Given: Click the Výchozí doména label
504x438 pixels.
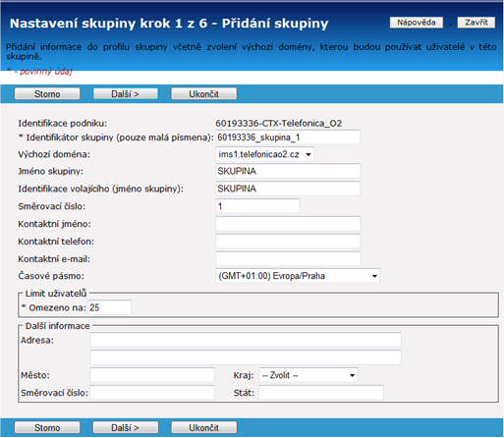Looking at the screenshot, I should tap(54, 154).
